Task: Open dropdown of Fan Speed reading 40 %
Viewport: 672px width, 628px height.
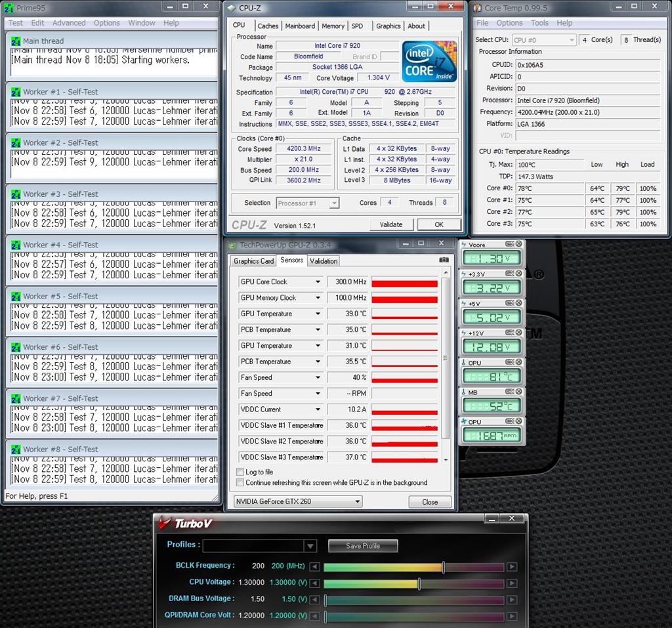Action: (x=318, y=378)
